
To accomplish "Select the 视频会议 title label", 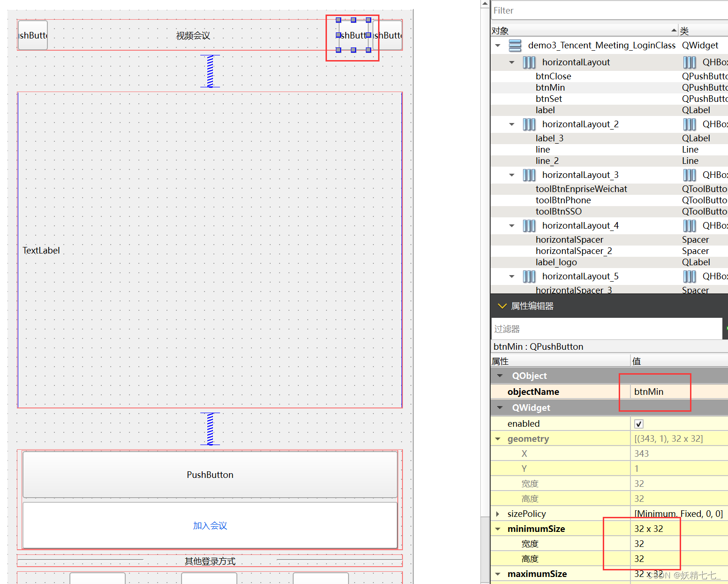I will tap(193, 36).
